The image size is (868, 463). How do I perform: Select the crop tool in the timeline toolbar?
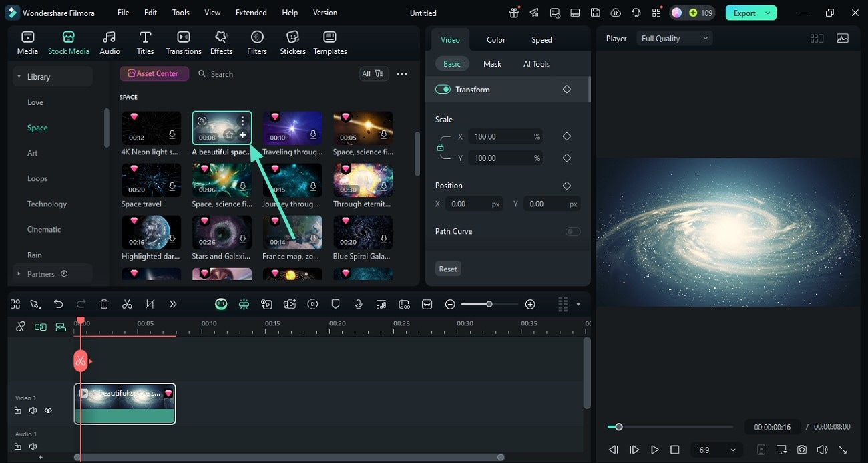pyautogui.click(x=150, y=304)
